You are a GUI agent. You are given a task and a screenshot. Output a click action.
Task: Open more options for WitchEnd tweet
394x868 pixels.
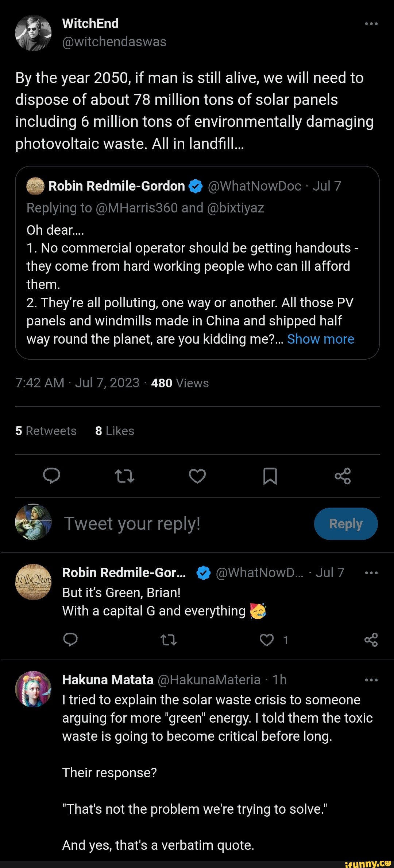tap(371, 24)
